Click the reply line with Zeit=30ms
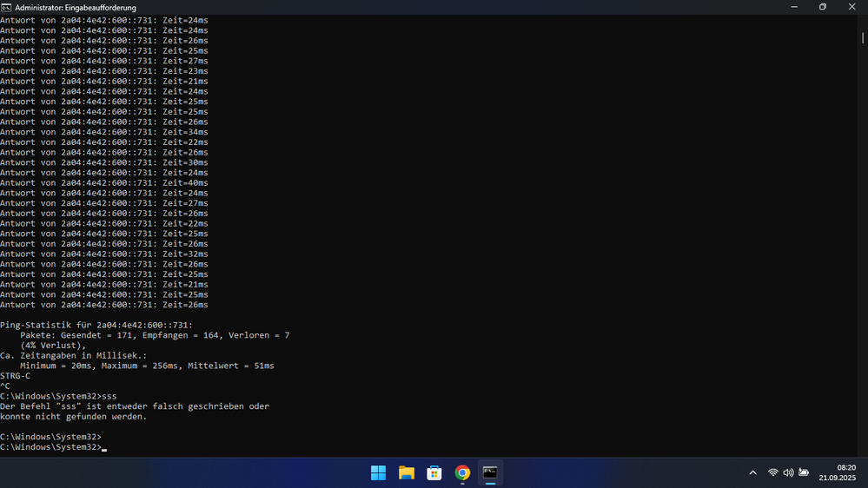The image size is (868, 488). click(104, 162)
